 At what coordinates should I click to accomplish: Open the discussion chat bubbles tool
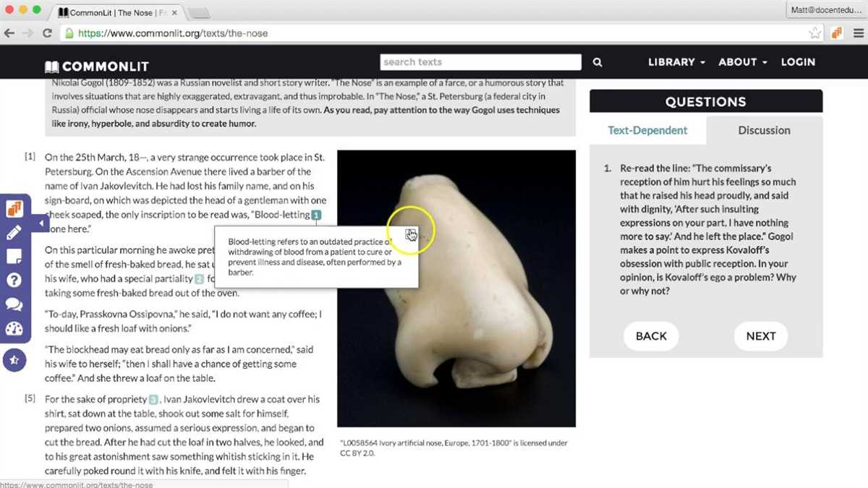point(14,304)
